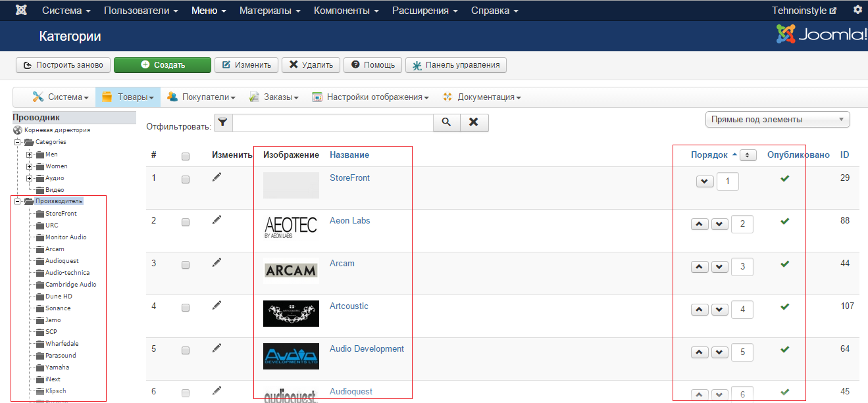
Task: Move Arcam up in order
Action: pyautogui.click(x=700, y=267)
